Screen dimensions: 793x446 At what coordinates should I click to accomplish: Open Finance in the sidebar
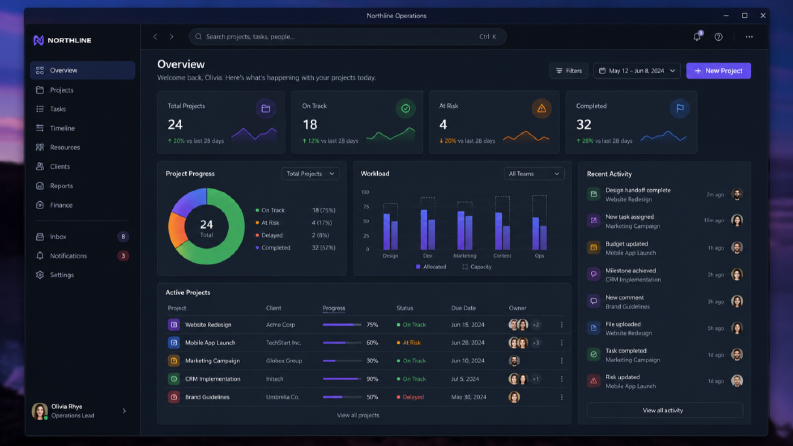(x=82, y=205)
